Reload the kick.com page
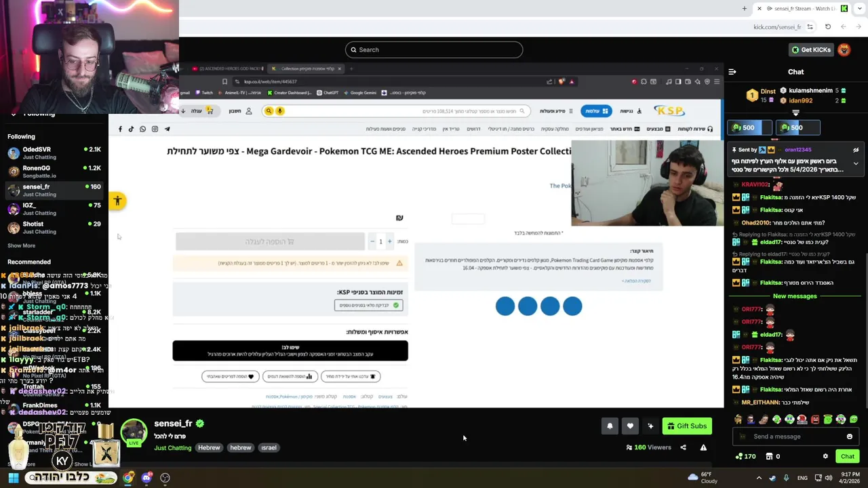 pos(828,26)
